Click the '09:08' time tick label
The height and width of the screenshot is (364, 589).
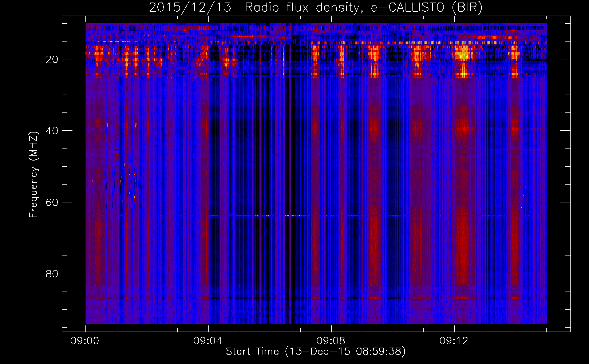(331, 341)
